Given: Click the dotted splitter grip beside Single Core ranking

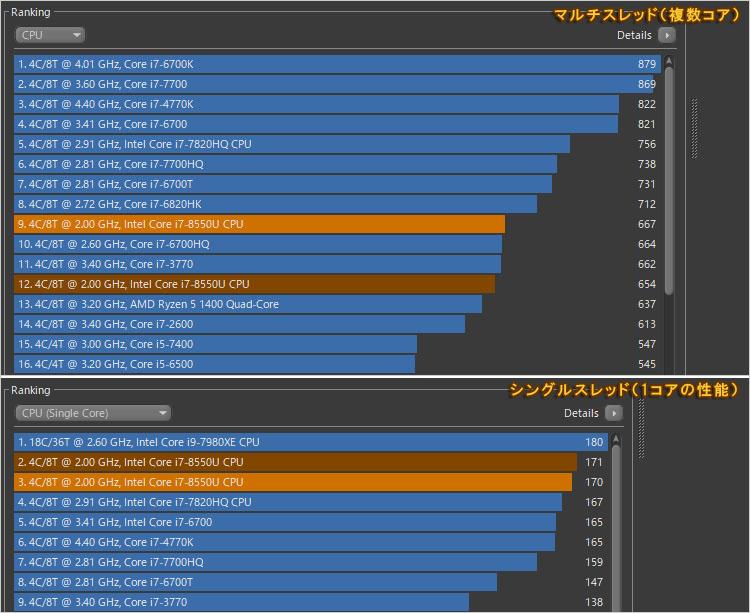Looking at the screenshot, I should pos(641,428).
